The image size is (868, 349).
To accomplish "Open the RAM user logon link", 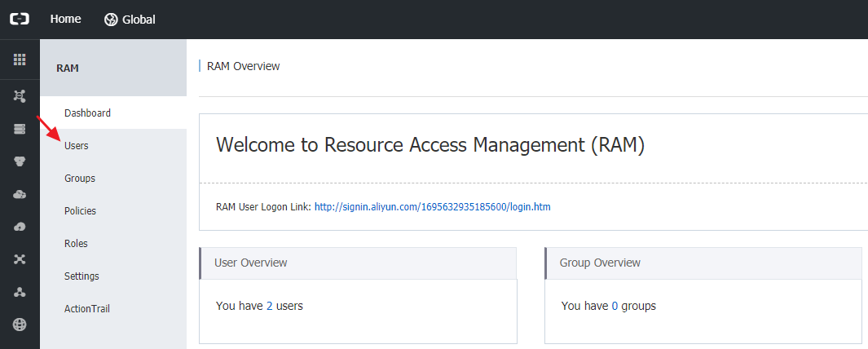I will point(432,207).
